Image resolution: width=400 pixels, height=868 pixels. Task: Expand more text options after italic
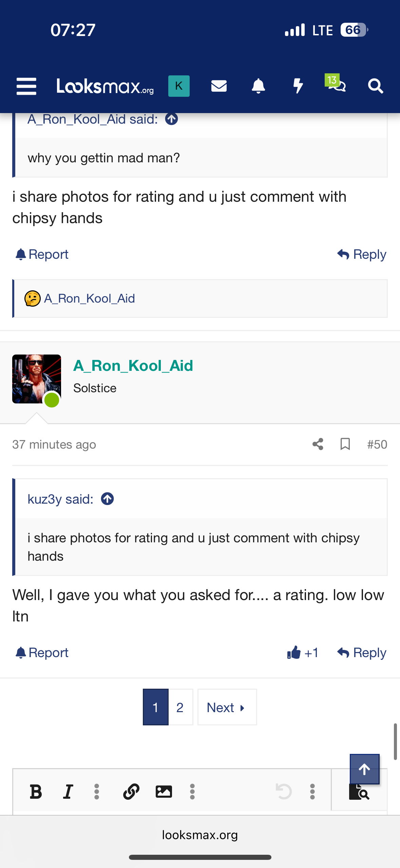[x=97, y=792]
